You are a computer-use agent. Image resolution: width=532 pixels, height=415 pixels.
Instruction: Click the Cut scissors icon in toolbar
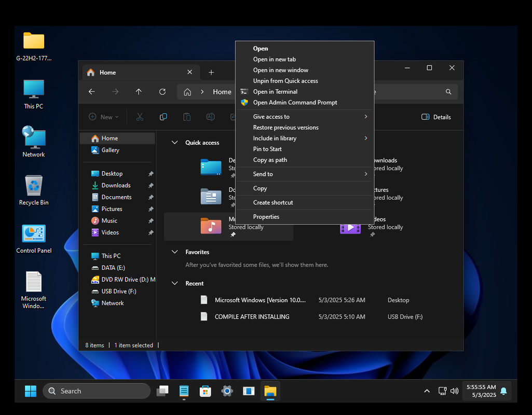140,117
